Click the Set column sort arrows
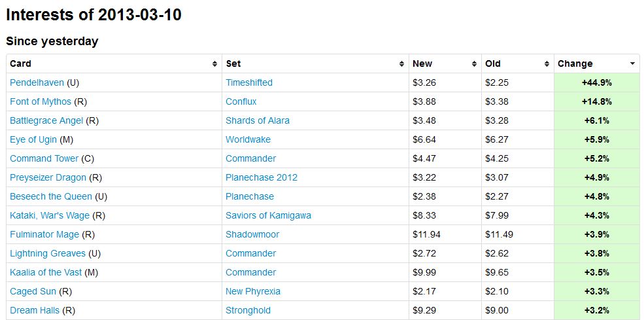Image resolution: width=644 pixels, height=320 pixels. 401,64
